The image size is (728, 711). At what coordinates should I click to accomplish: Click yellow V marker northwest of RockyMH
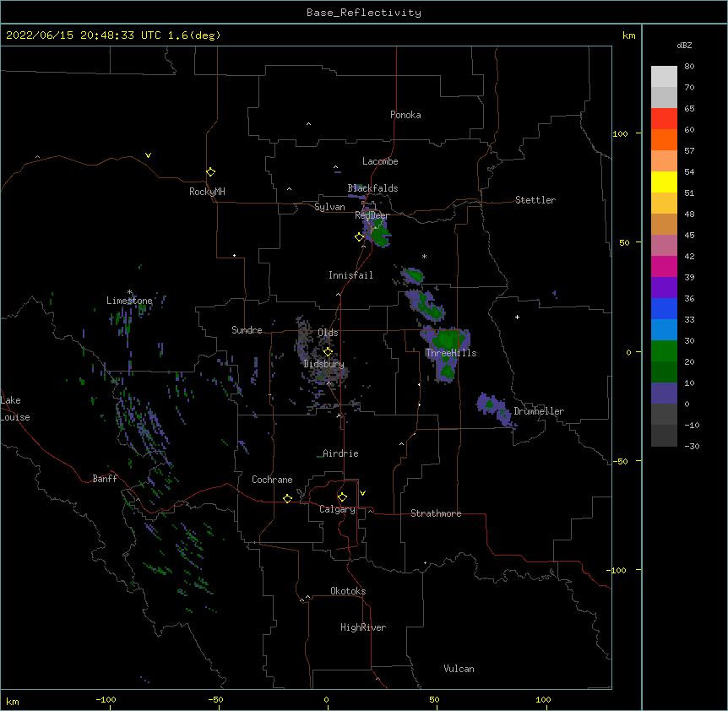pos(148,155)
